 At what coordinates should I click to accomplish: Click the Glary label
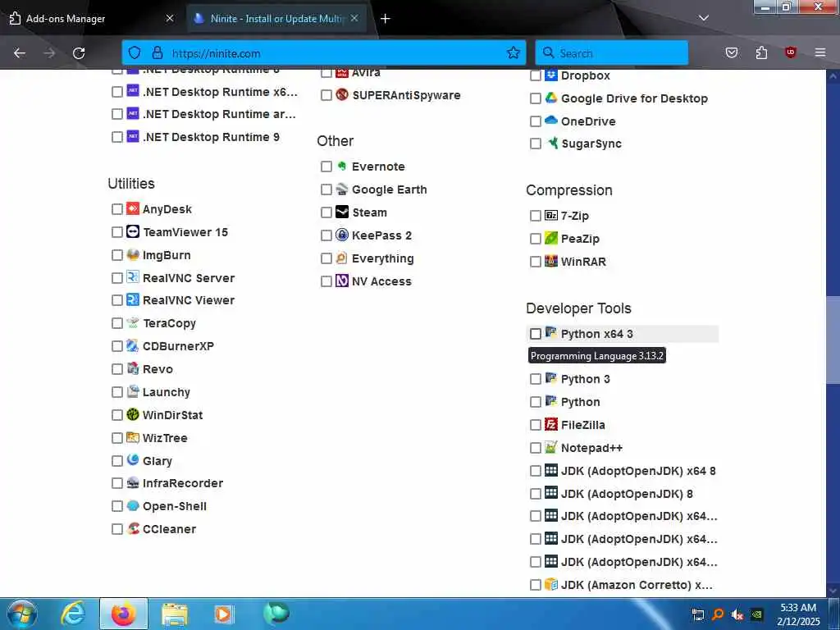pos(157,461)
